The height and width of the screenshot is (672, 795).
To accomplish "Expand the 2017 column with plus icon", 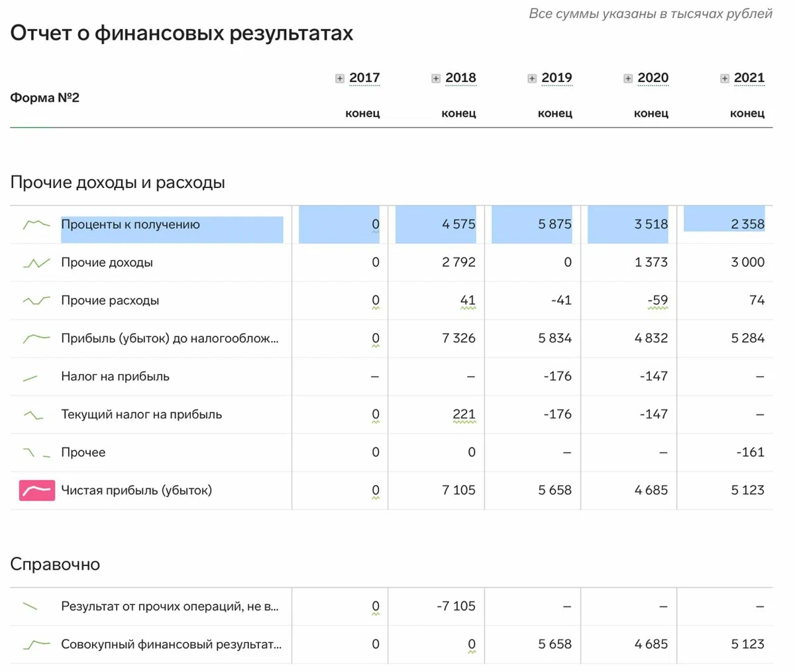I will [x=340, y=79].
